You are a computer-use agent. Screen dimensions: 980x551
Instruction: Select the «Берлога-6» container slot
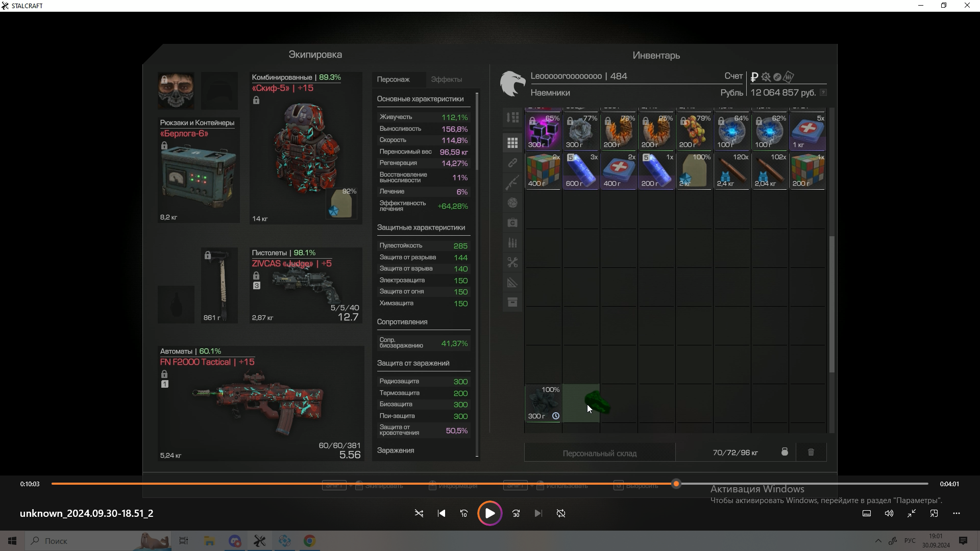[x=199, y=169]
